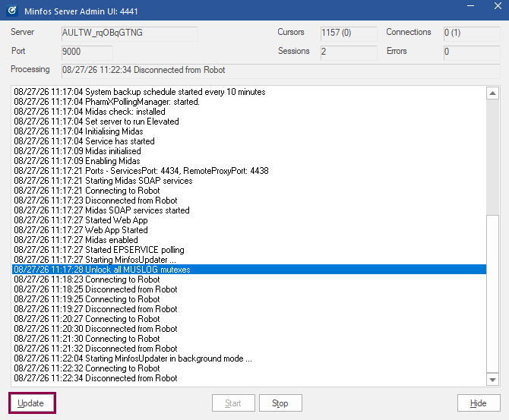The width and height of the screenshot is (509, 420).
Task: Select log row '11:21:30 Connecting to Robot'
Action: (x=249, y=339)
